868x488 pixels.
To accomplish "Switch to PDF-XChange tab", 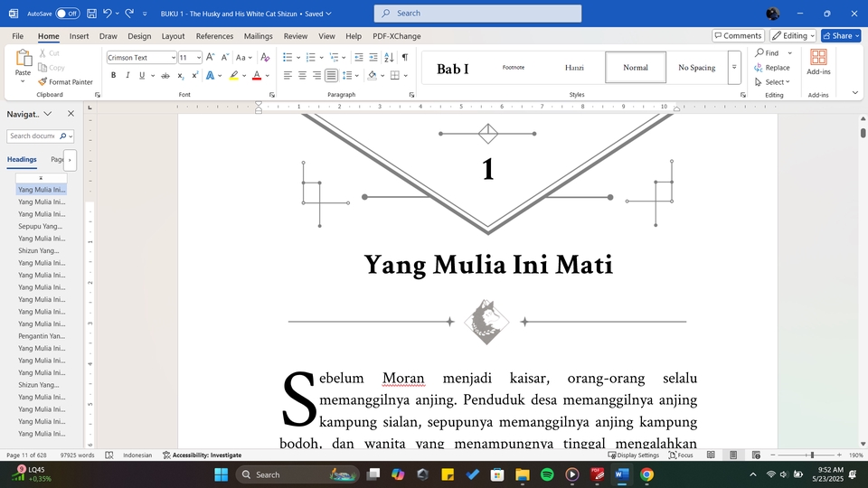I will pos(396,36).
